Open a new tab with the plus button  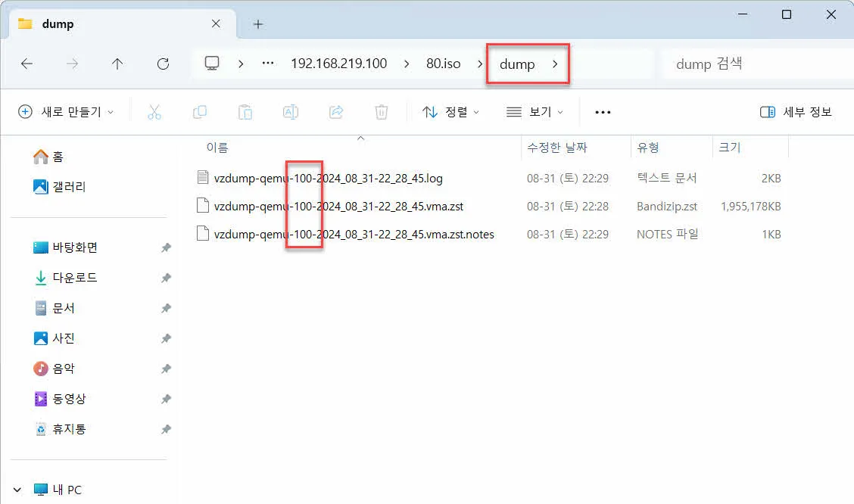[x=258, y=23]
